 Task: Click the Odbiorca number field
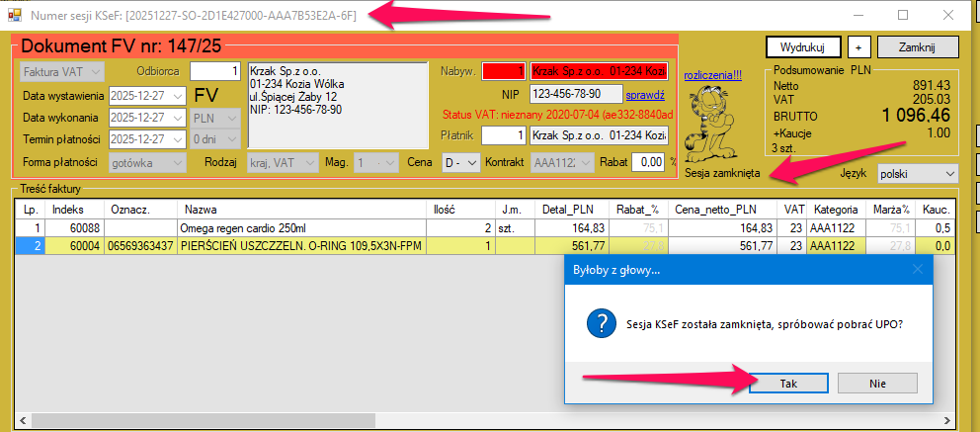(214, 71)
